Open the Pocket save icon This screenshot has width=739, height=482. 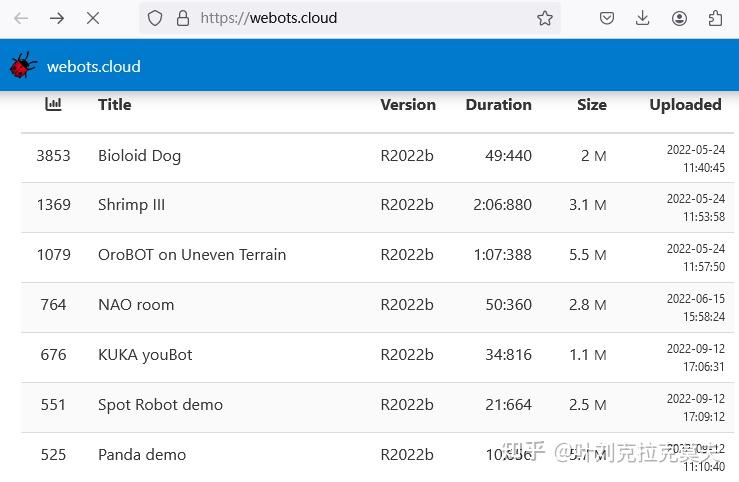point(607,18)
